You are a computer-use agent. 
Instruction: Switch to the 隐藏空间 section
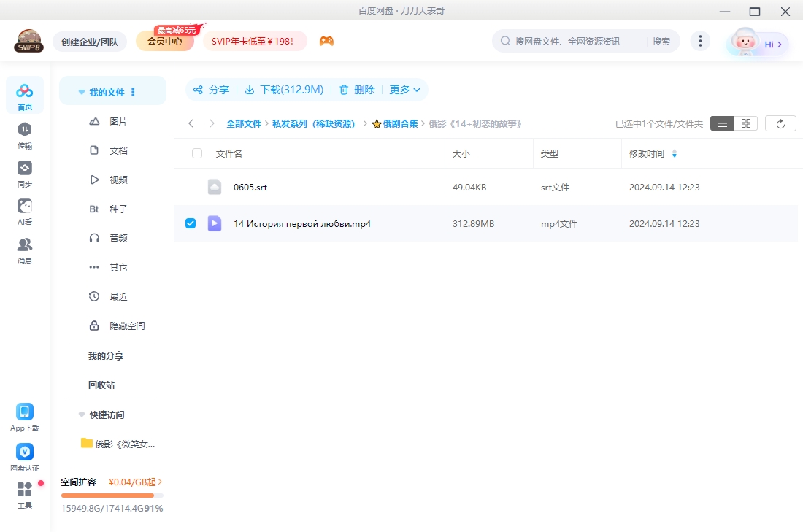(x=128, y=325)
